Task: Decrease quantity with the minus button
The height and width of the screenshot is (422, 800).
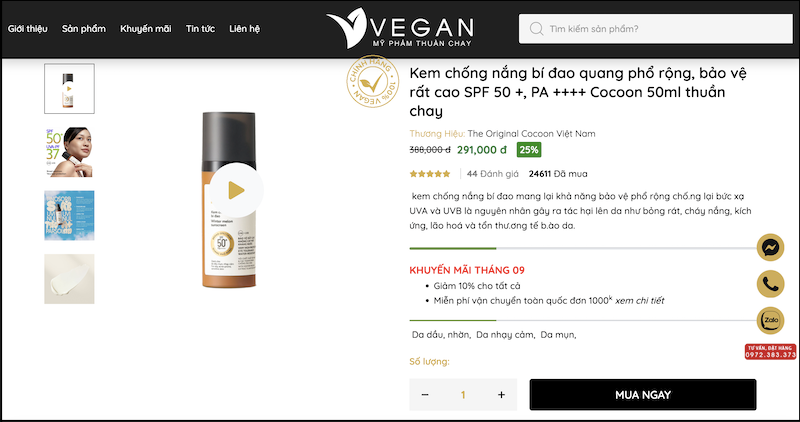Action: [425, 394]
